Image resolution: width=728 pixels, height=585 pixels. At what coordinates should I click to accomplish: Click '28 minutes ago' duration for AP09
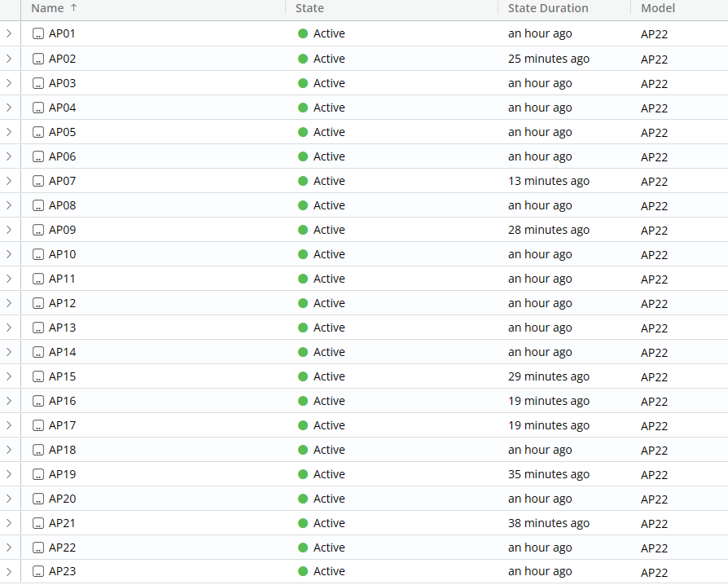(549, 230)
